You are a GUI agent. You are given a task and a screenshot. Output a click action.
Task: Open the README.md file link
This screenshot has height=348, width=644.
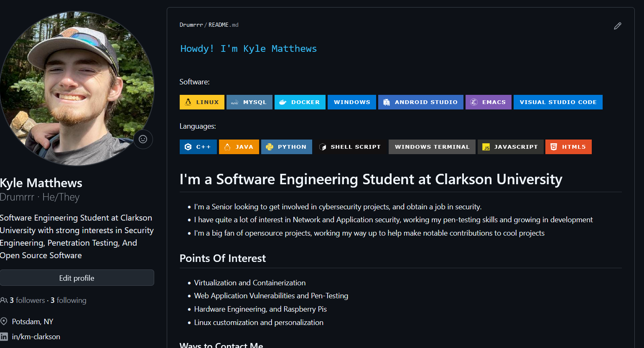pos(224,25)
